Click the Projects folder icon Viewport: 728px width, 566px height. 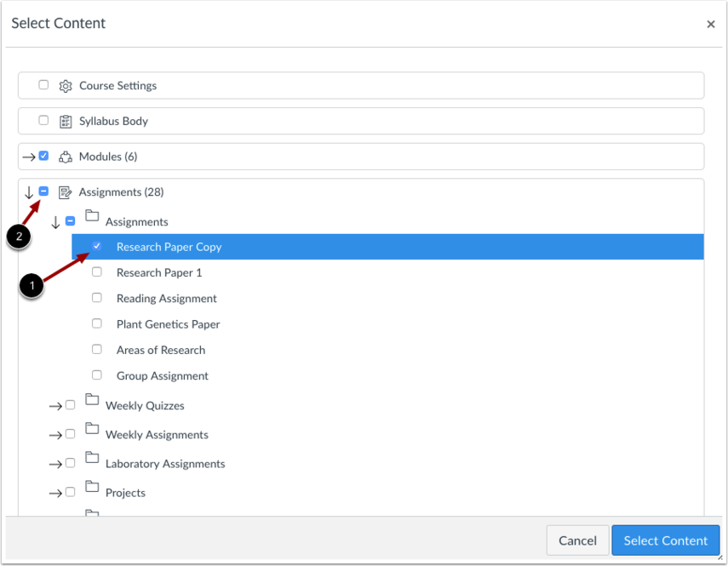(x=92, y=486)
